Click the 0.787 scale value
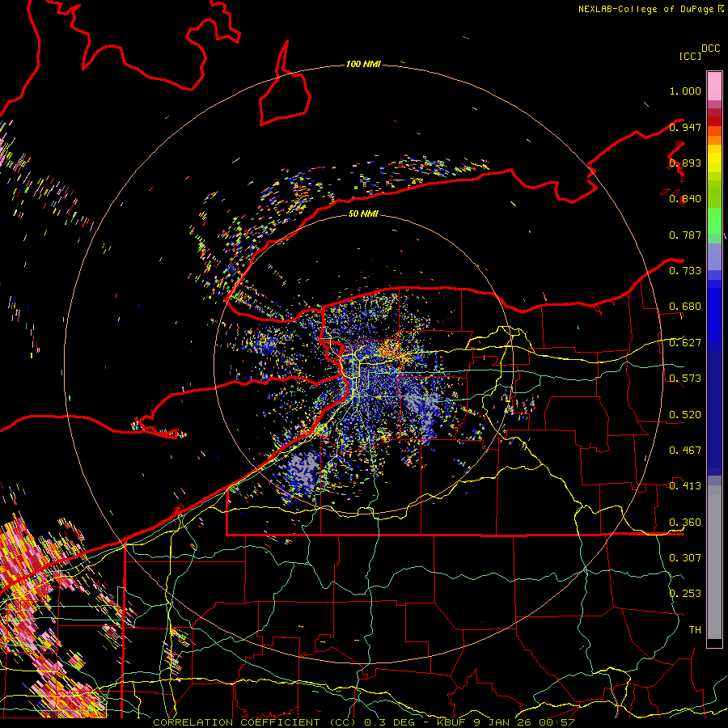The image size is (728, 728). click(x=685, y=235)
